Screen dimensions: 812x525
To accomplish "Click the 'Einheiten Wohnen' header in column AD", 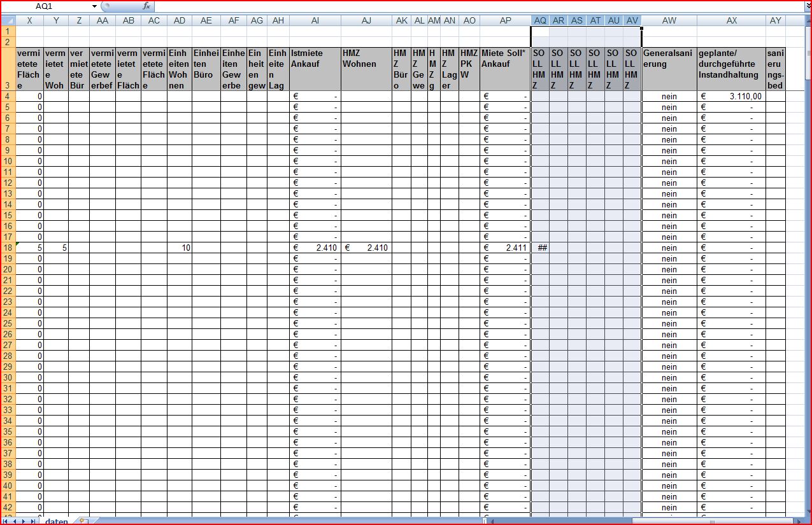I will point(180,69).
